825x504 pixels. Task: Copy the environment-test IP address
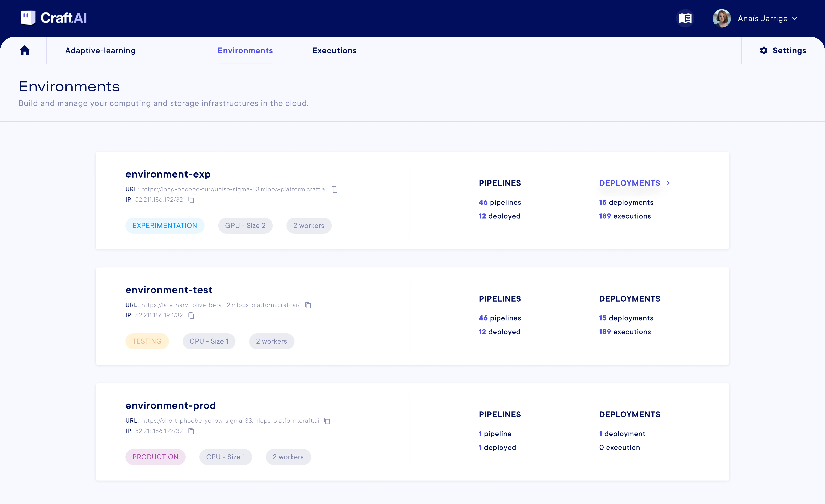coord(191,316)
